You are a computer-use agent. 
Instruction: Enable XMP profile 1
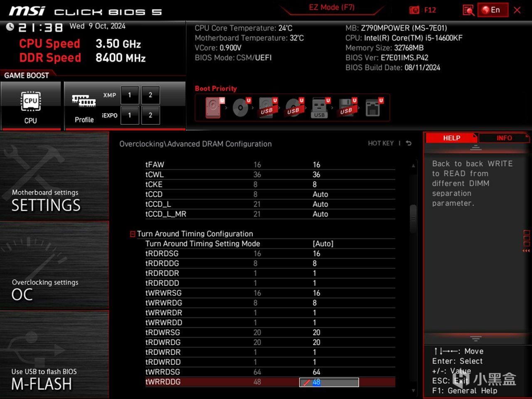[x=130, y=95]
